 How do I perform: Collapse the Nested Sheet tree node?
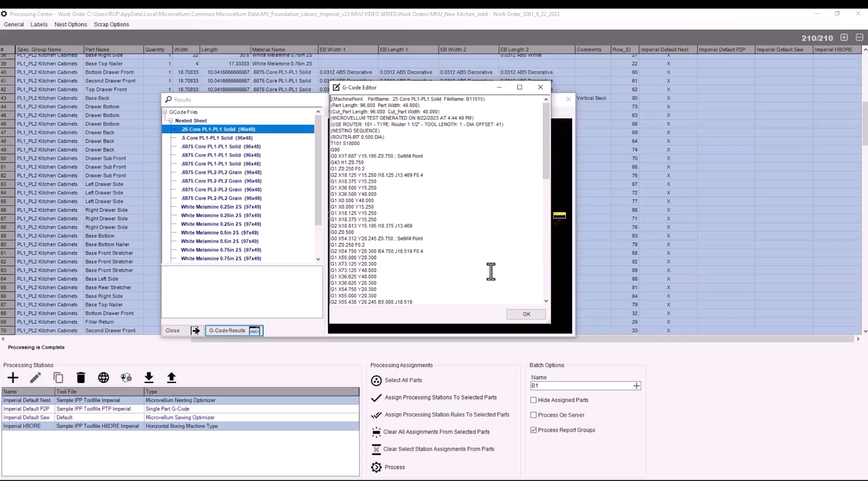point(171,121)
